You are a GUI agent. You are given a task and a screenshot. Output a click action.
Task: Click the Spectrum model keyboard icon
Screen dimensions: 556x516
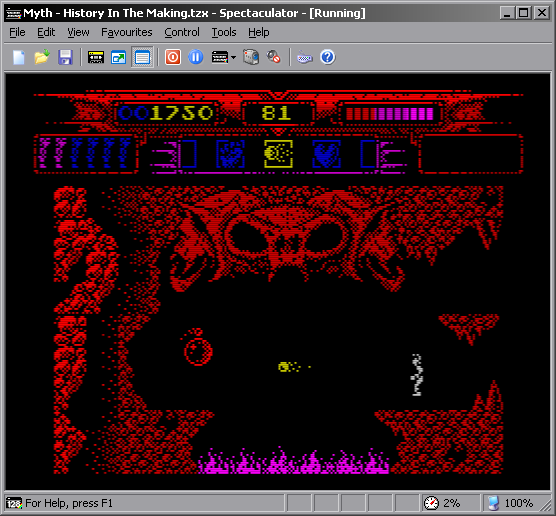click(219, 57)
